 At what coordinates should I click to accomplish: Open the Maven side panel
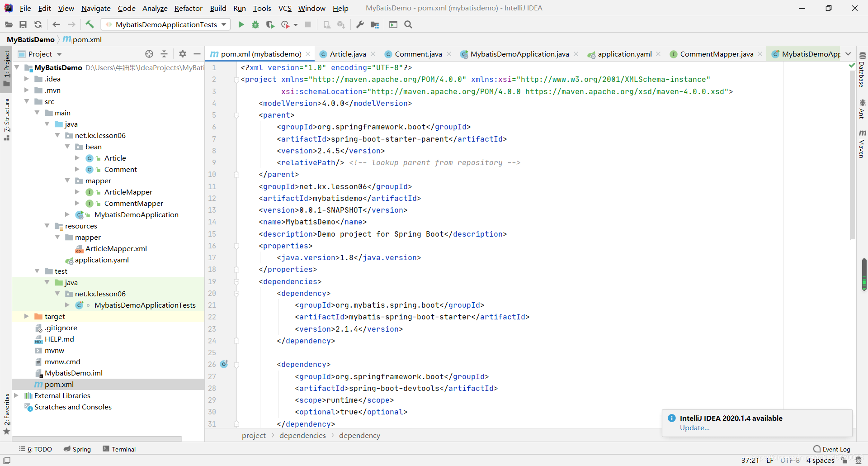pos(862,144)
